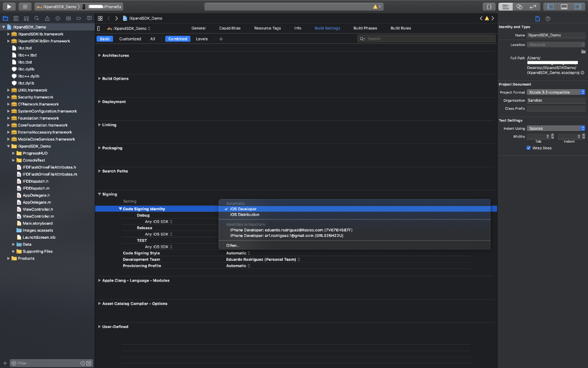The width and height of the screenshot is (588, 368).
Task: Open the Project Format dropdown
Action: coord(556,92)
